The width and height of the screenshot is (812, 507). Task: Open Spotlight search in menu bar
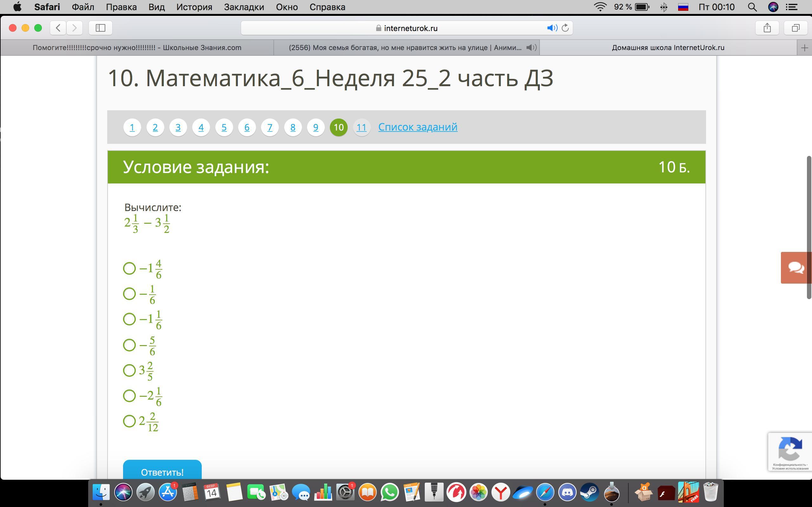[x=752, y=7]
